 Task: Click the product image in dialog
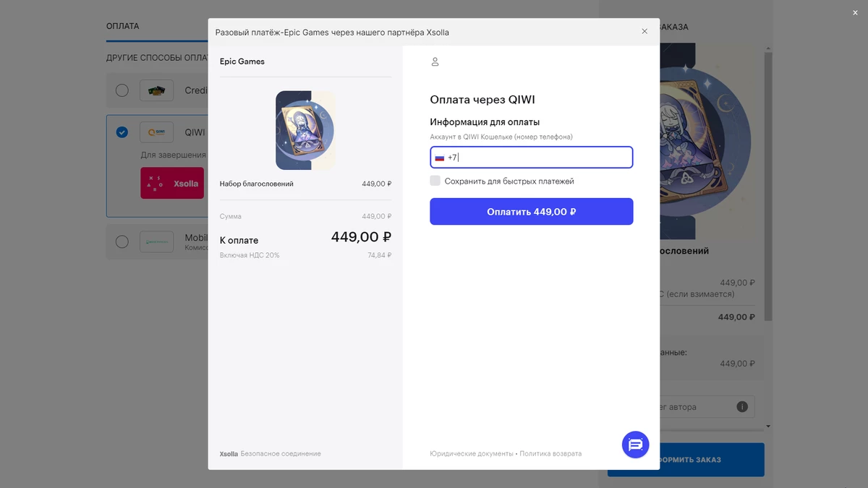coord(305,130)
